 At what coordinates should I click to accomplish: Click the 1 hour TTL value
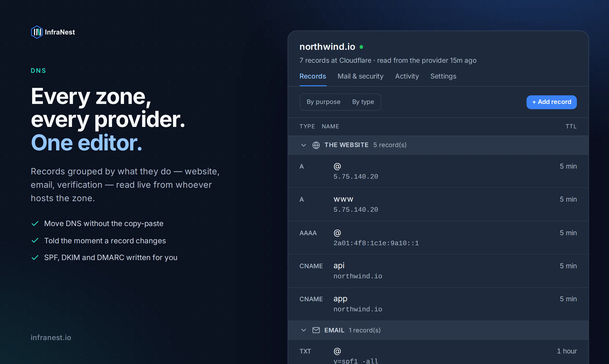[567, 351]
